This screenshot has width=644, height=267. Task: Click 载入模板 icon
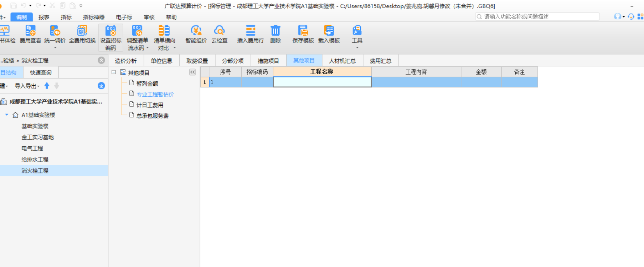(x=329, y=31)
